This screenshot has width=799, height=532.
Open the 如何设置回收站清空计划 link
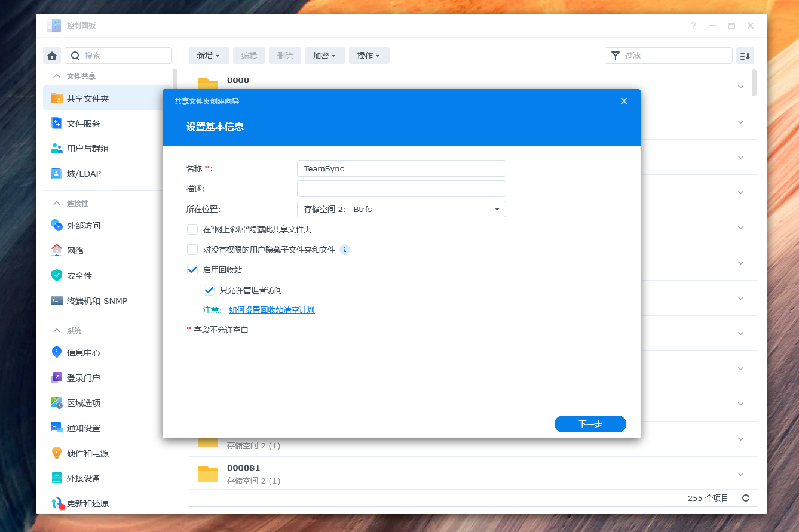coord(272,310)
